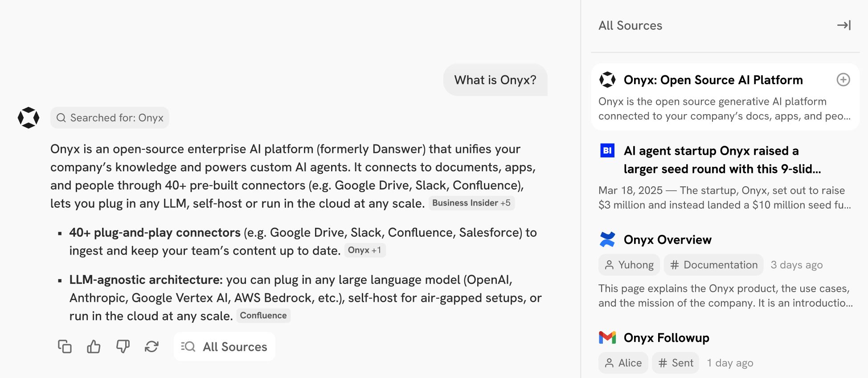
Task: Open the 'Business Insider +5' citation chip
Action: (471, 203)
